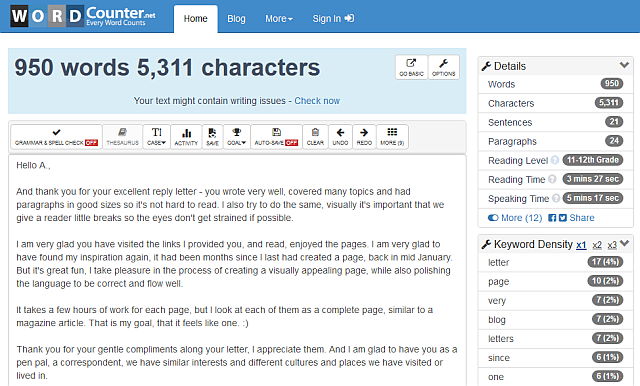
Task: Click the Keyword Density wrench icon
Action: pyautogui.click(x=486, y=244)
